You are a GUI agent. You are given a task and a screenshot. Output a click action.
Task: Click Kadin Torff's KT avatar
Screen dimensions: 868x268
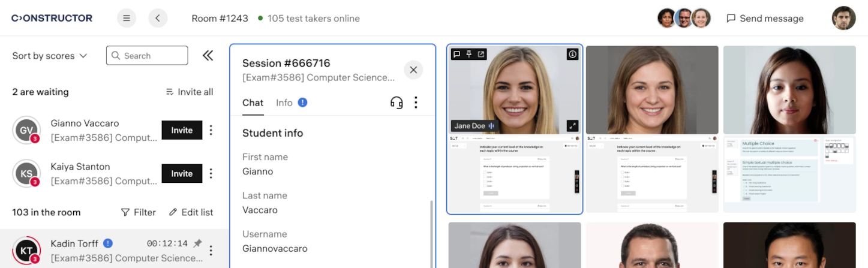click(x=26, y=251)
